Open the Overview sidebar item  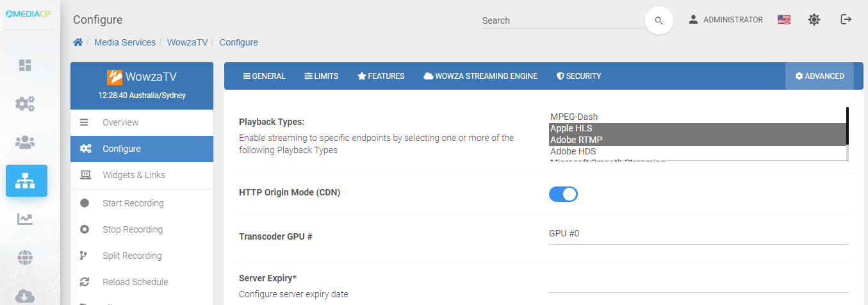tap(142, 122)
